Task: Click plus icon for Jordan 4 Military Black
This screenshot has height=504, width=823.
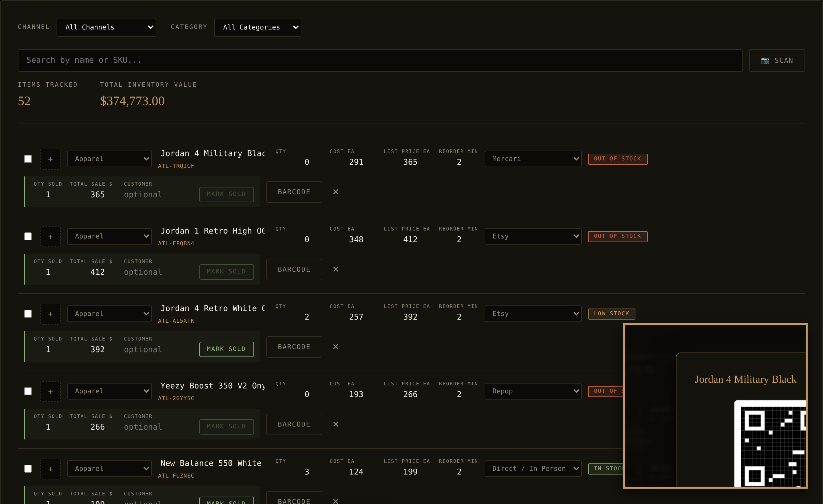Action: 50,159
